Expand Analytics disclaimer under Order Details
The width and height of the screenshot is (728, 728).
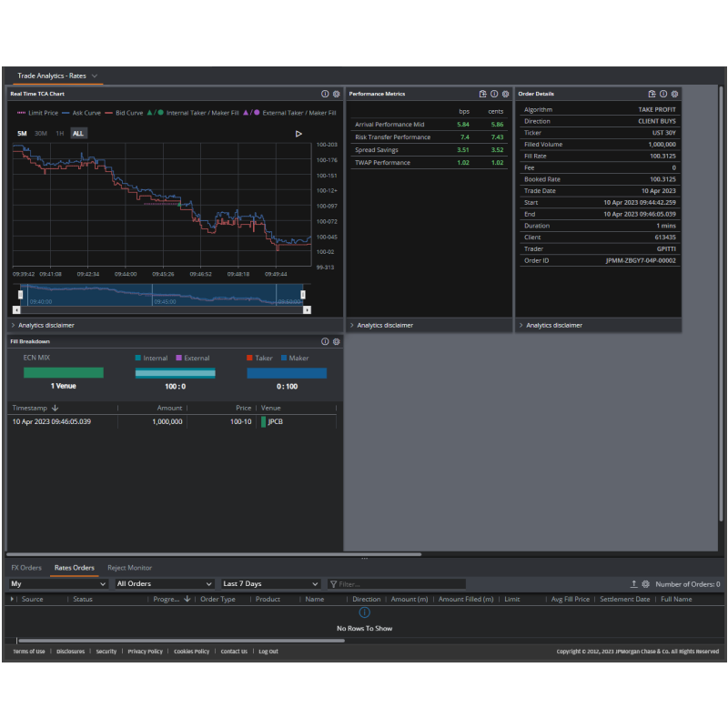point(553,325)
